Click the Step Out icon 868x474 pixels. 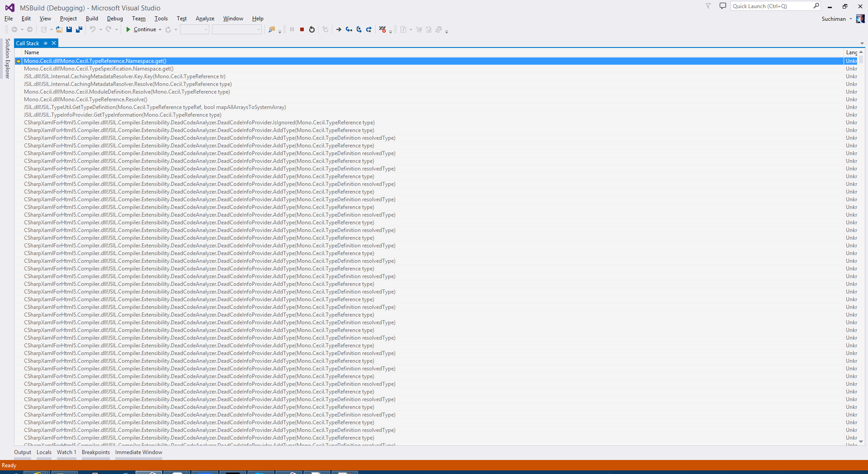pyautogui.click(x=369, y=29)
